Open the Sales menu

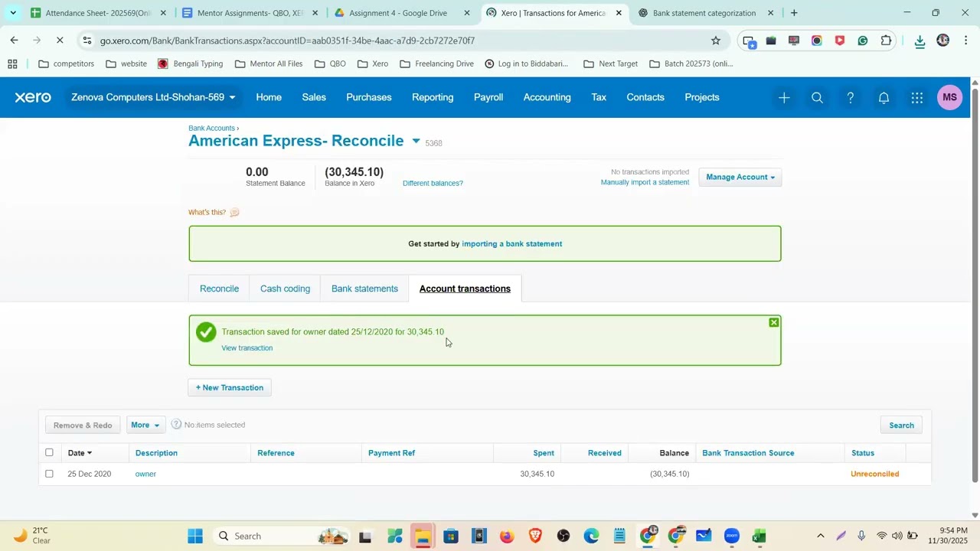314,97
